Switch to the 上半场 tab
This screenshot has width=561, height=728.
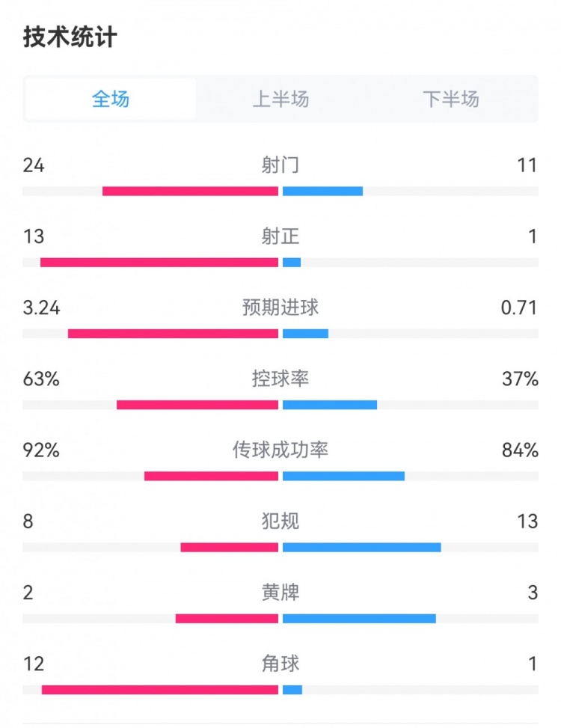(280, 99)
